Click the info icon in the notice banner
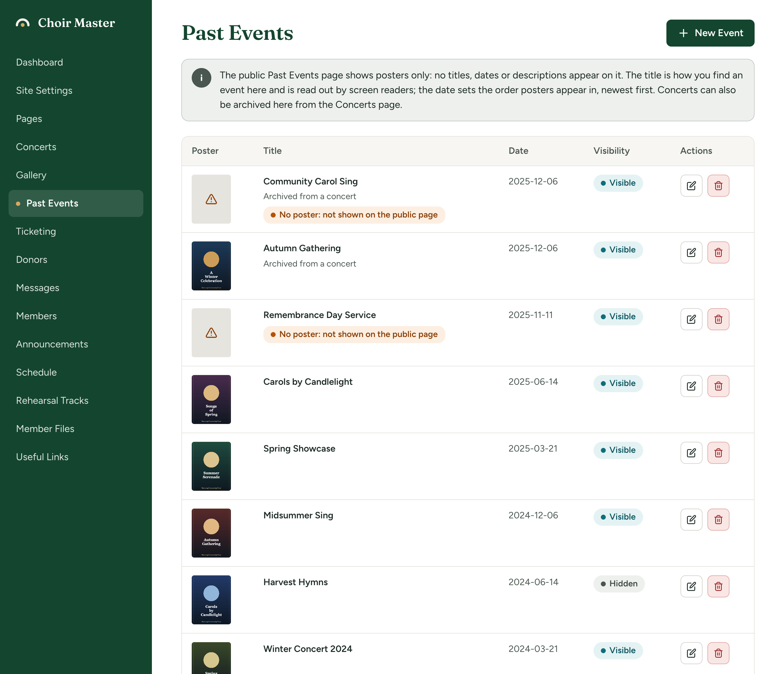This screenshot has height=674, width=784. tap(201, 78)
